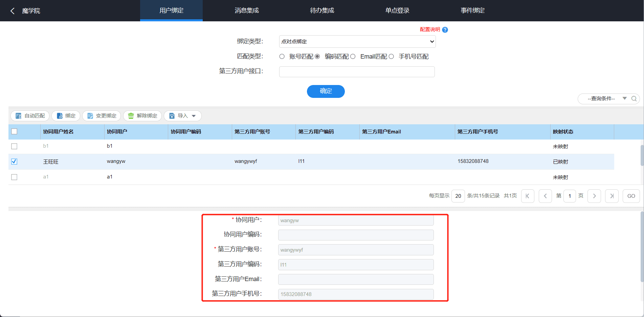Viewport: 644px width, 317px height.
Task: Click the 第三方用户Email column header
Action: pyautogui.click(x=407, y=132)
